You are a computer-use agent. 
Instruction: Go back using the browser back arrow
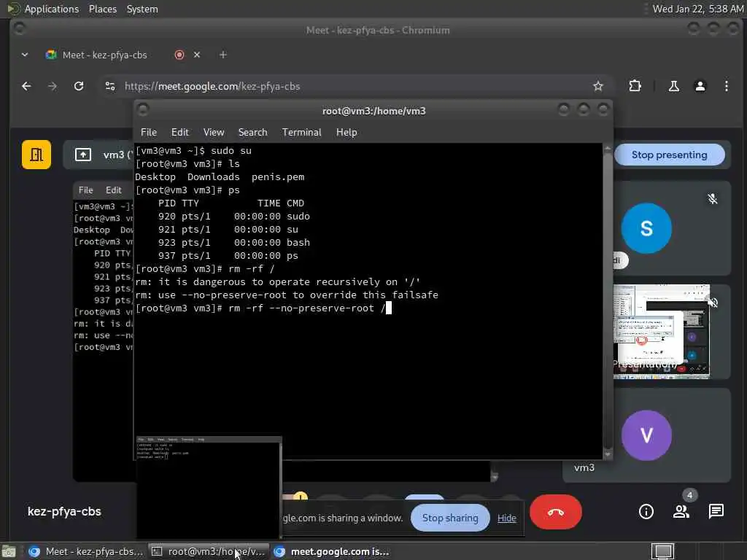pyautogui.click(x=27, y=86)
